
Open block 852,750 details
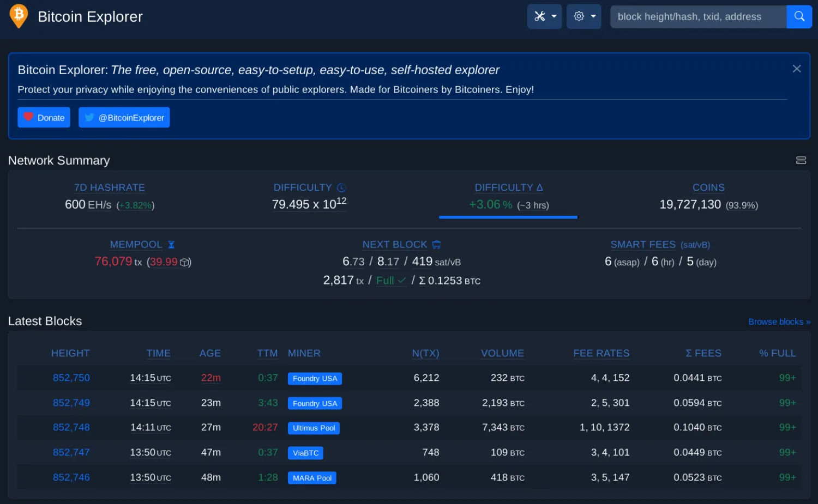pos(71,378)
